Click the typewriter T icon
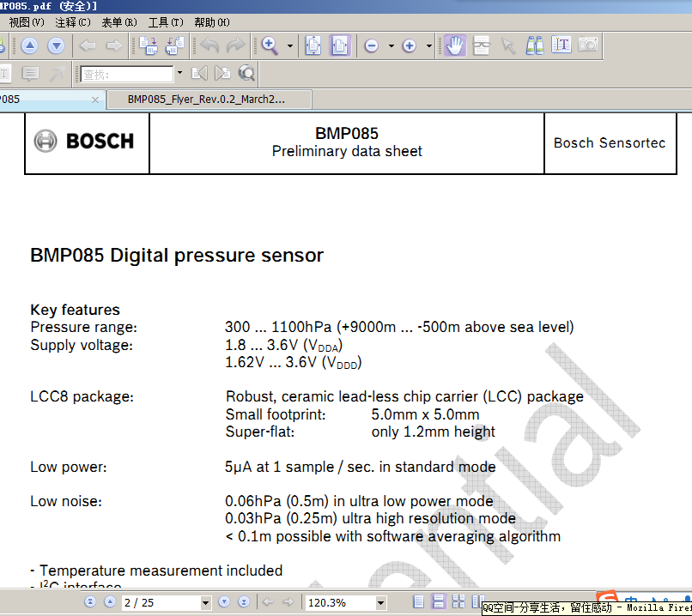Image resolution: width=692 pixels, height=616 pixels. pyautogui.click(x=5, y=74)
